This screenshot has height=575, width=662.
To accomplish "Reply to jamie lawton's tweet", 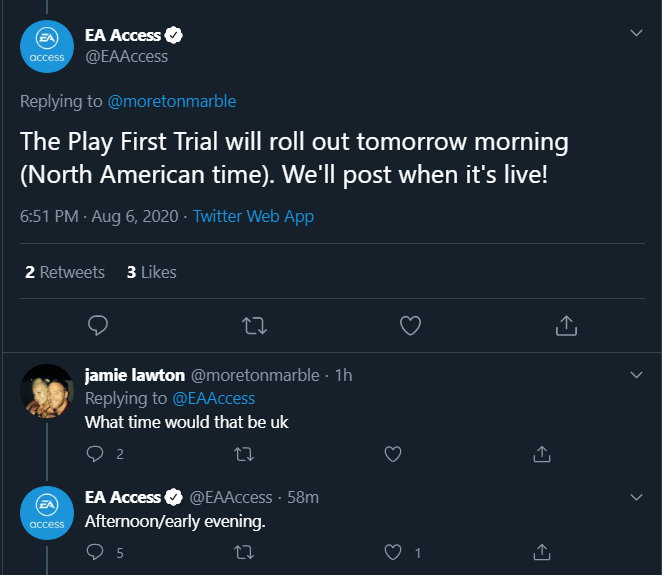I will click(96, 454).
